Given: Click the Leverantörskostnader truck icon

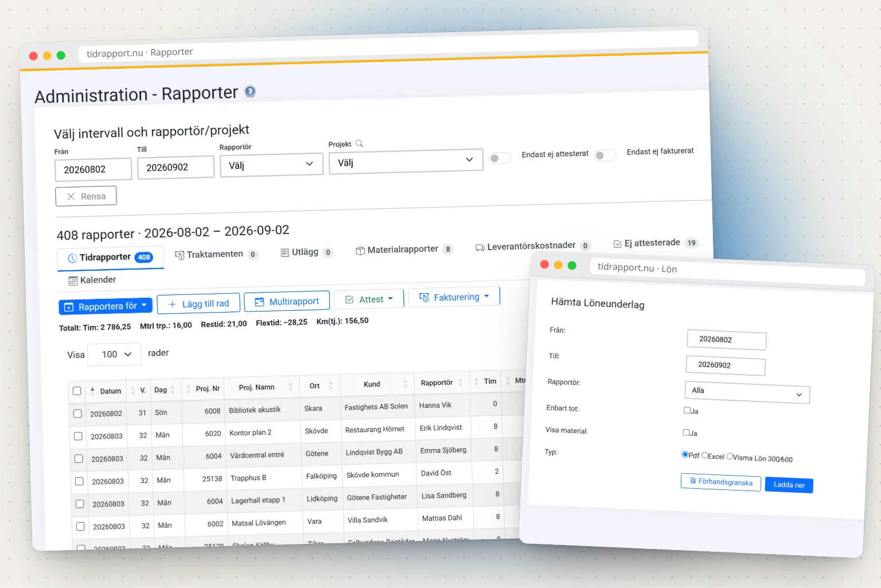Looking at the screenshot, I should (480, 247).
